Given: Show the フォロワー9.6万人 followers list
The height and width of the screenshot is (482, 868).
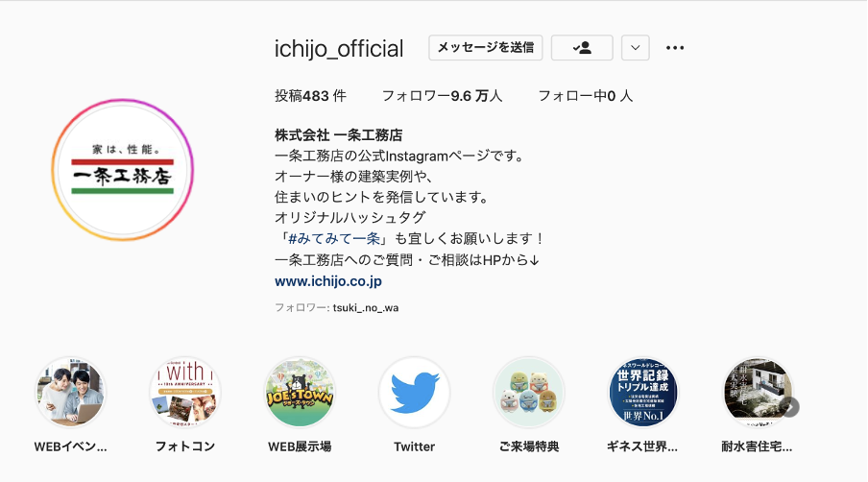Looking at the screenshot, I should pyautogui.click(x=443, y=96).
